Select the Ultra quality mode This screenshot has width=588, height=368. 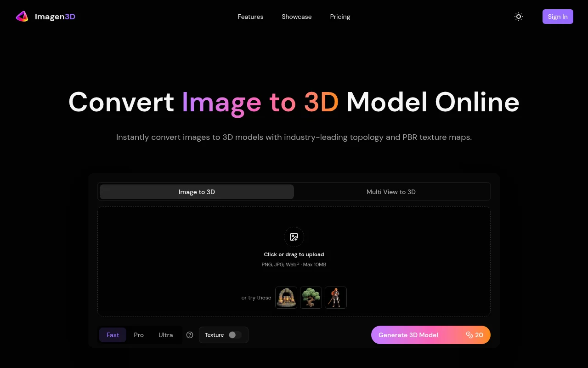pyautogui.click(x=166, y=335)
